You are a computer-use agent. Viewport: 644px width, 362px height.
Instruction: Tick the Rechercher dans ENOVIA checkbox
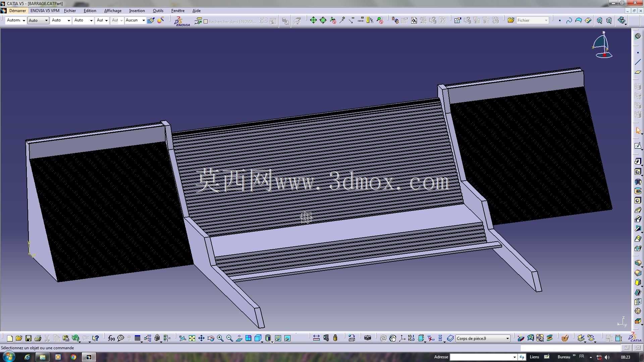click(x=206, y=21)
